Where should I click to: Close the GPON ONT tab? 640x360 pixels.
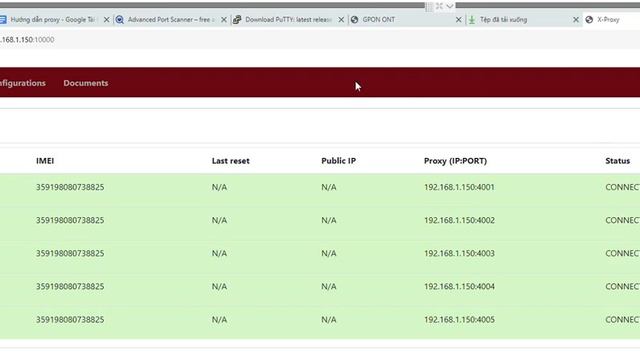(x=458, y=20)
